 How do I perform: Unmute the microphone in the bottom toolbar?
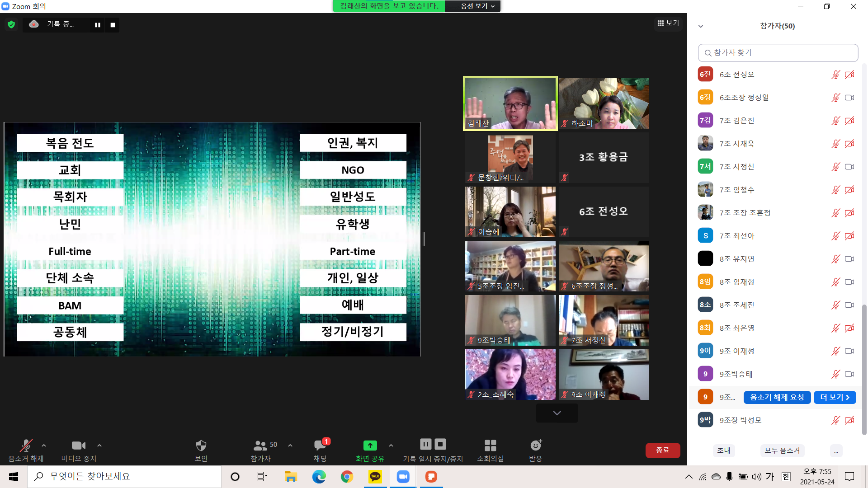[x=26, y=446]
